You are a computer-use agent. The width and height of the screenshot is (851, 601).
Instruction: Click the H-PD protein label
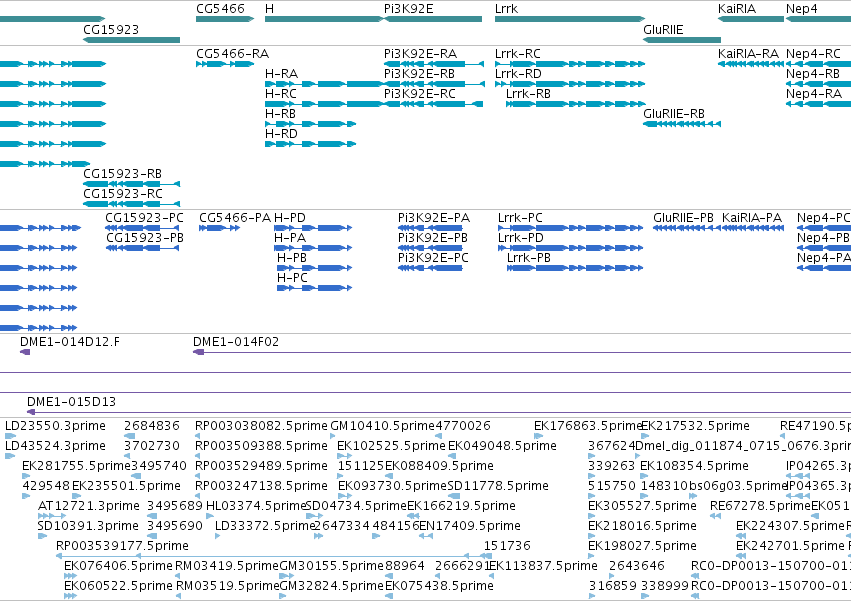[290, 217]
